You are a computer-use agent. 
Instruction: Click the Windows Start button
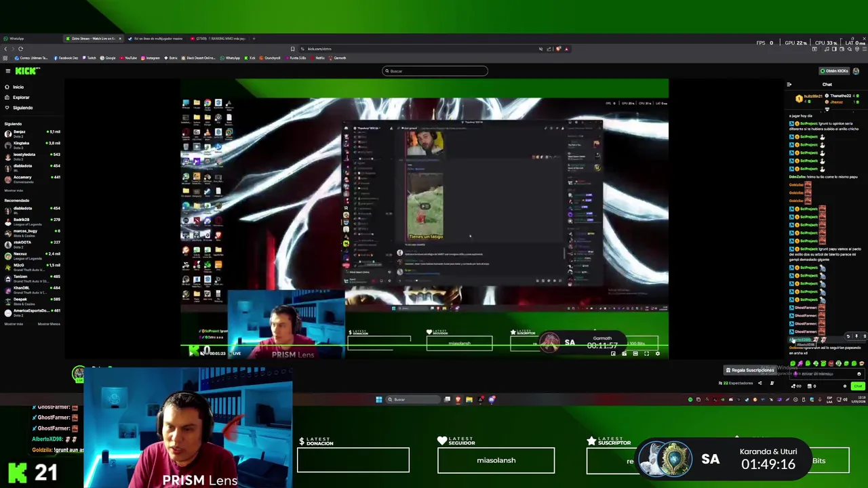(x=378, y=399)
